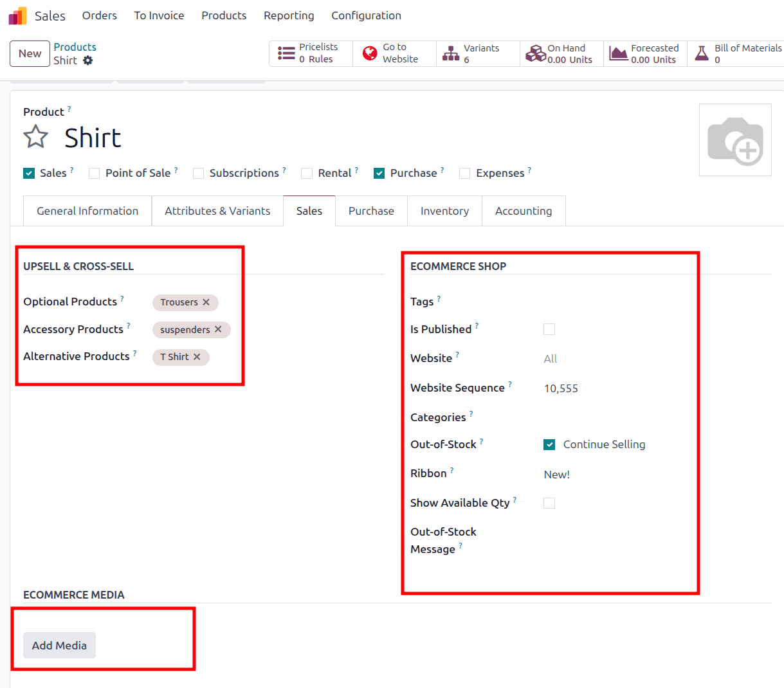Check the Show Available Qty checkbox
This screenshot has height=688, width=784.
(x=549, y=503)
